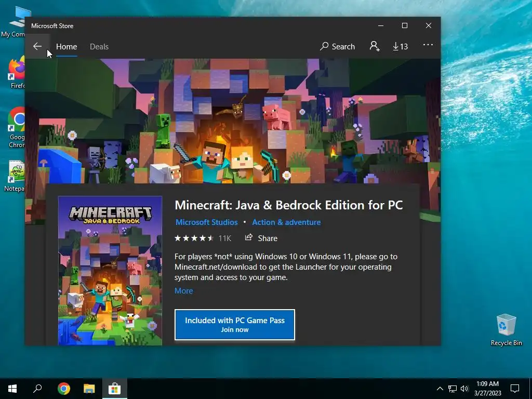Open the notification action center icon
This screenshot has width=532, height=399.
coord(515,389)
